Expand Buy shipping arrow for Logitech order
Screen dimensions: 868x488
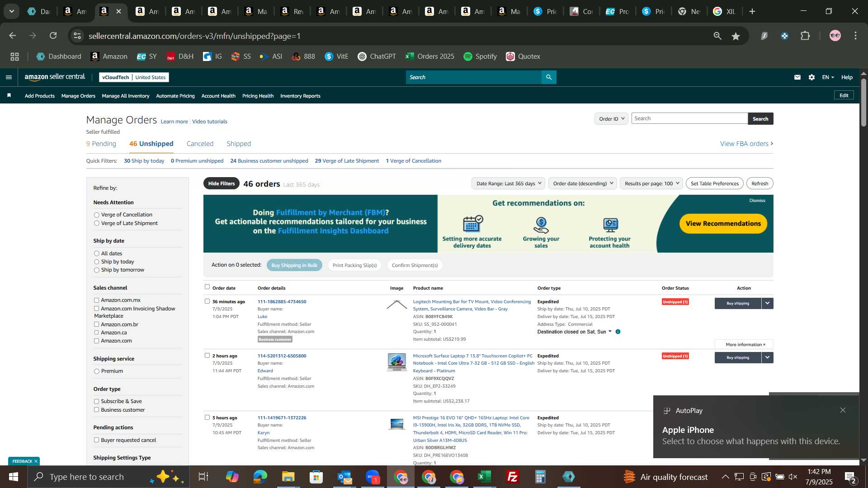pyautogui.click(x=768, y=303)
